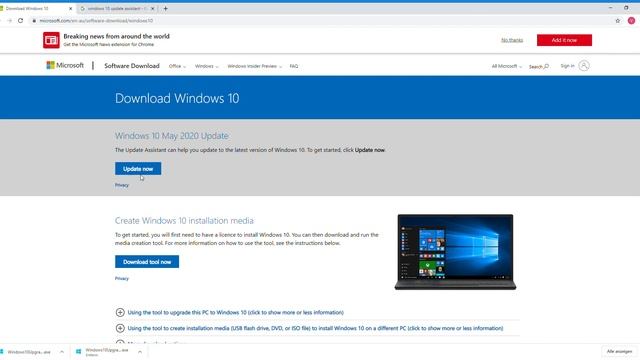640x360 pixels.
Task: Reload the page
Action: (21, 20)
